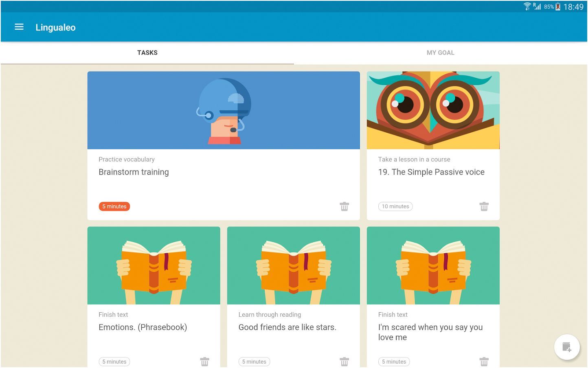Select the Tasks tab

(x=147, y=53)
